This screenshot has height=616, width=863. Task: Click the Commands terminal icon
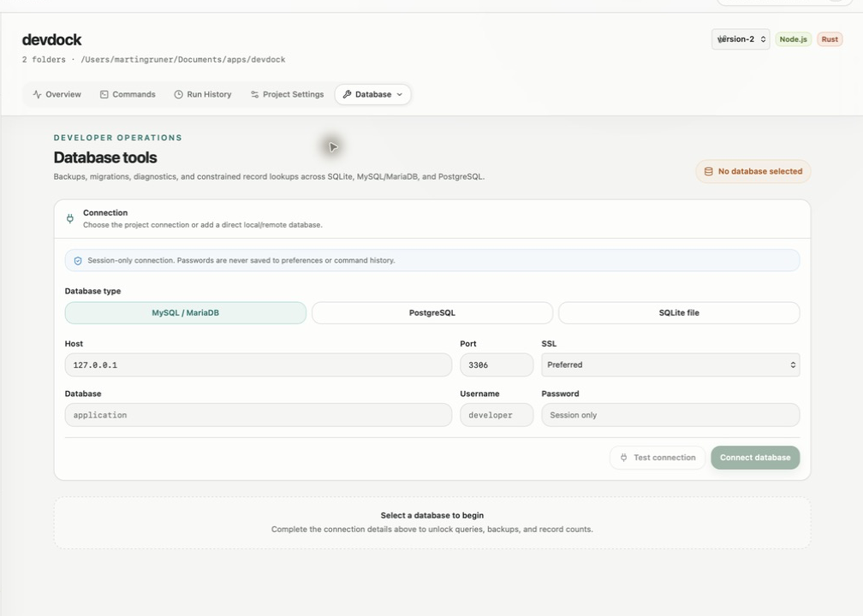tap(104, 95)
